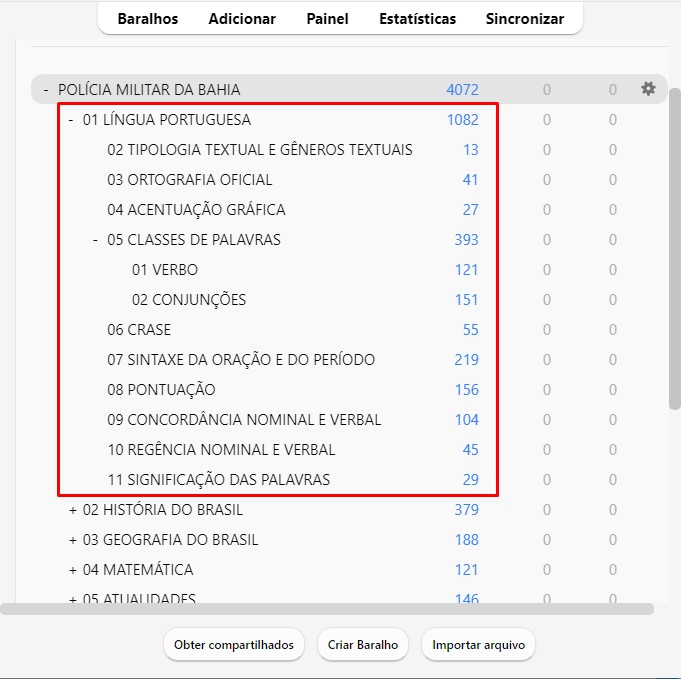The height and width of the screenshot is (679, 681).
Task: Click the count 151 for CONJUNÇÕES
Action: tap(466, 299)
